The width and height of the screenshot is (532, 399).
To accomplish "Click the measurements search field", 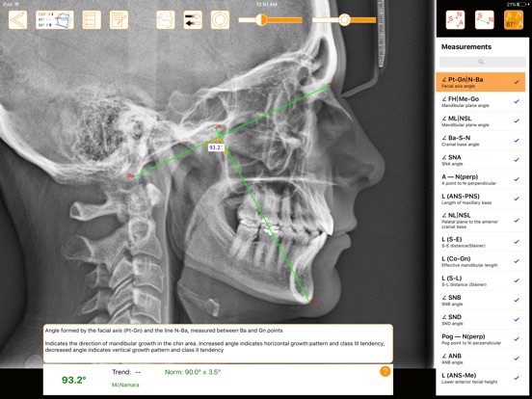I will click(483, 62).
